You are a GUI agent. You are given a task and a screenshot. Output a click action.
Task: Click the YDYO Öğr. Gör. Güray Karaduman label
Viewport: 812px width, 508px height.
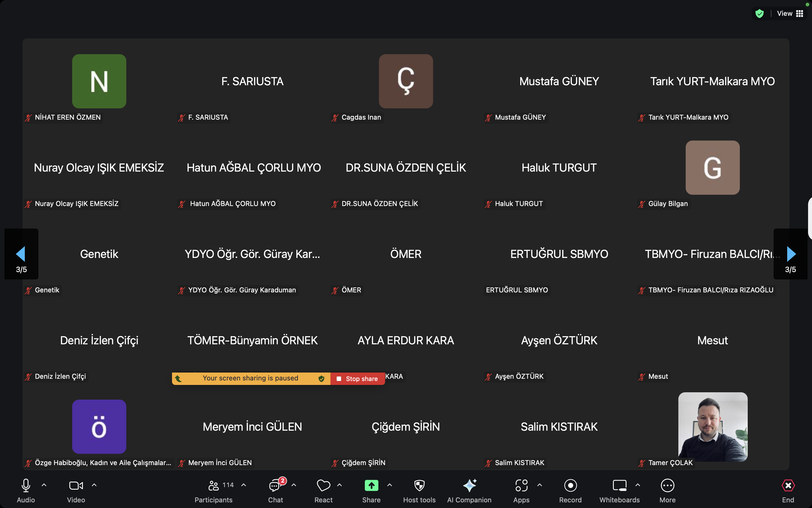pyautogui.click(x=242, y=290)
